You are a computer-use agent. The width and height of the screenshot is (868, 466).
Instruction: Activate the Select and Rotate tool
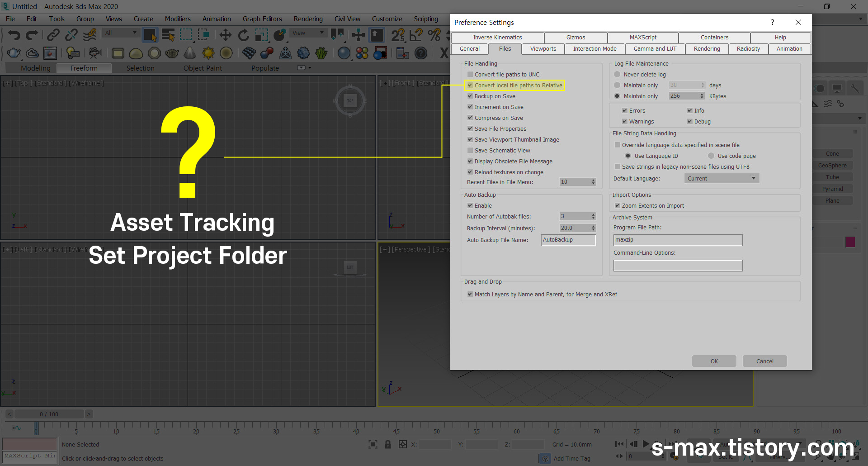243,35
